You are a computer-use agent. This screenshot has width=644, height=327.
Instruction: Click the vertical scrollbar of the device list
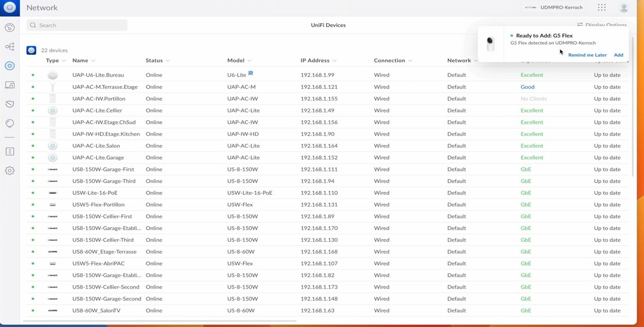coord(633,107)
